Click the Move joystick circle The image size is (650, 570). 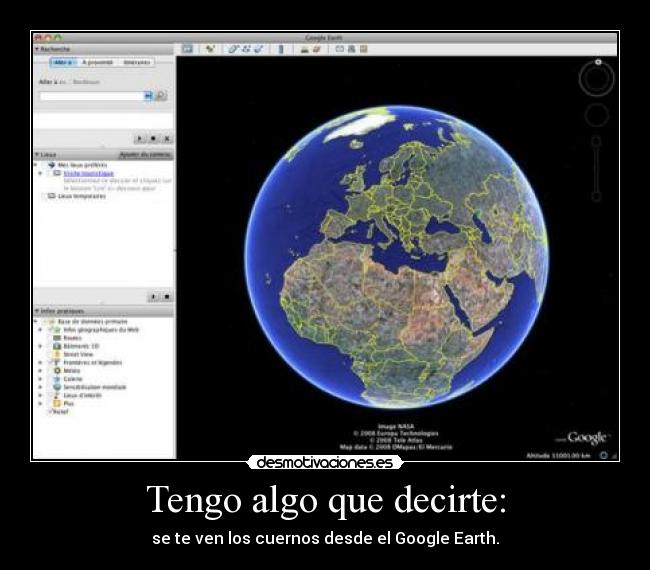[x=597, y=115]
